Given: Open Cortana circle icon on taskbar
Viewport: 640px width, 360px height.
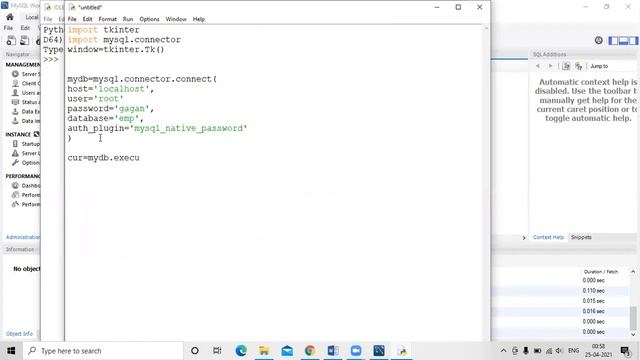Looking at the screenshot, I should [x=195, y=351].
